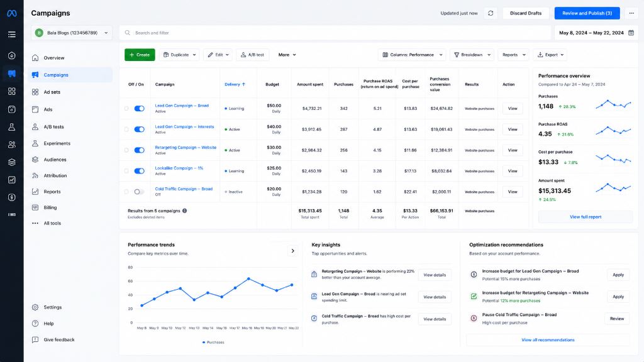Click the dollar billing icon in dark sidebar
The height and width of the screenshot is (362, 644).
[x=12, y=197]
